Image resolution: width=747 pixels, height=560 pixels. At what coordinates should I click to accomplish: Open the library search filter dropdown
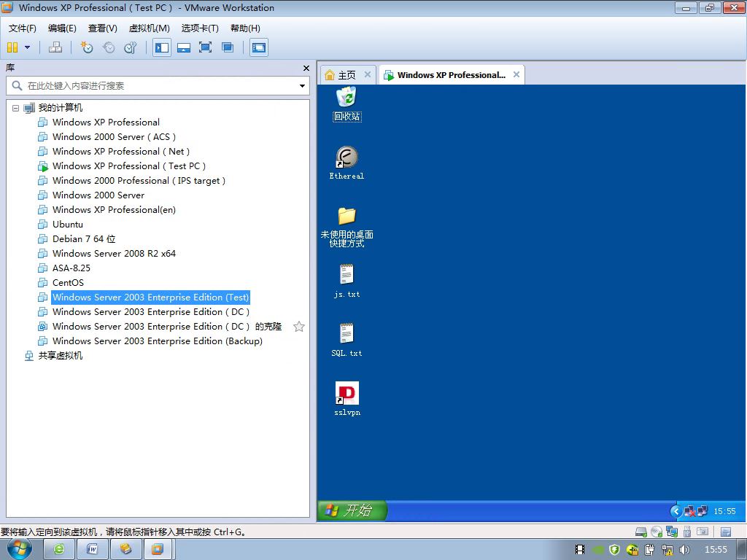(302, 86)
